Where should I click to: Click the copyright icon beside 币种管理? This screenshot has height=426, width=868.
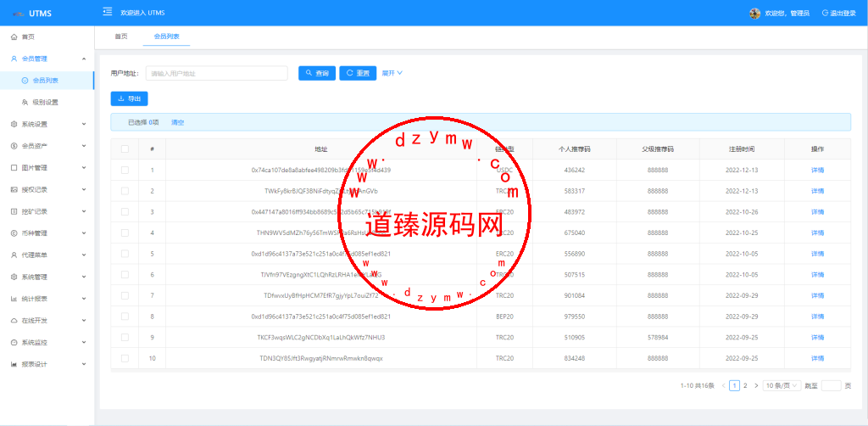(x=14, y=233)
